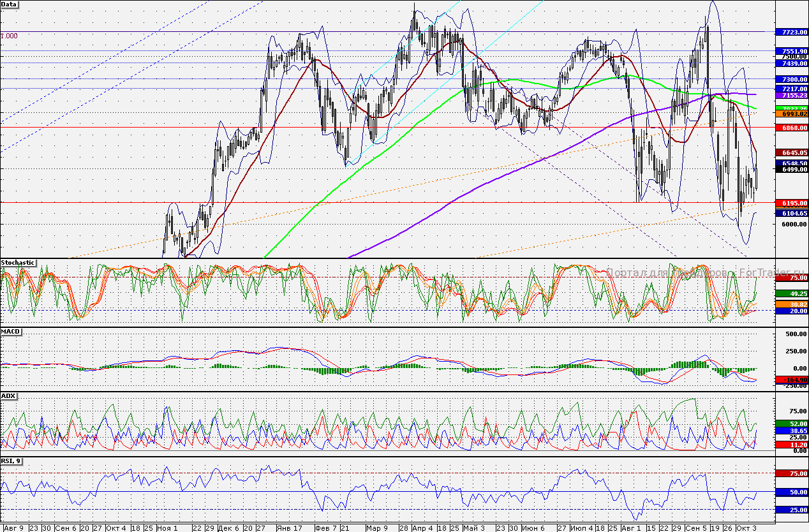Select the green 52.00 ADX value tag
The image size is (809, 532).
[790, 424]
